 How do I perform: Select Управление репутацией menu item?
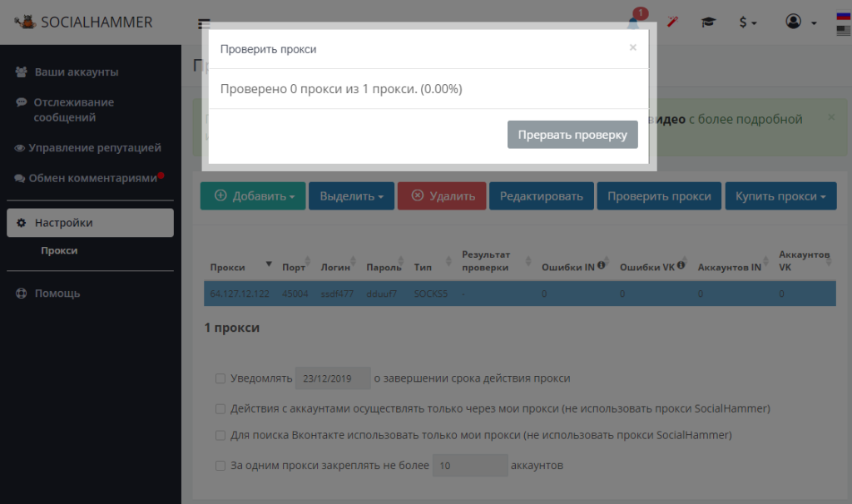click(x=95, y=148)
